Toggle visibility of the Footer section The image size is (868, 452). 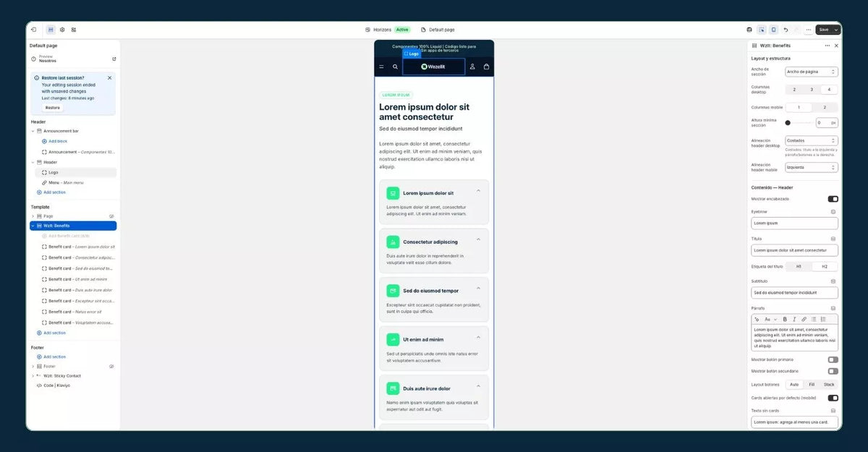111,366
